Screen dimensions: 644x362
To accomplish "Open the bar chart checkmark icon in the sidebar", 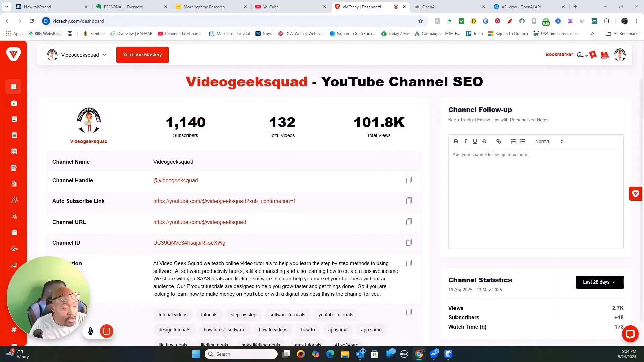I will 14,184.
